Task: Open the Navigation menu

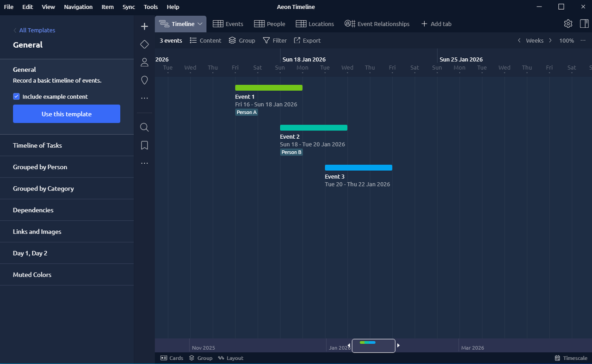Action: tap(78, 7)
